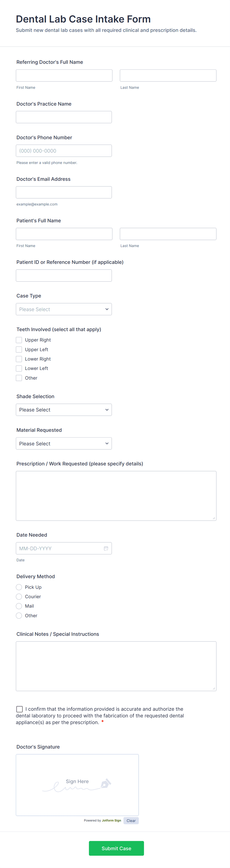Tick the Lower Left teeth option
Screen dimensions: 230x868
[19, 368]
